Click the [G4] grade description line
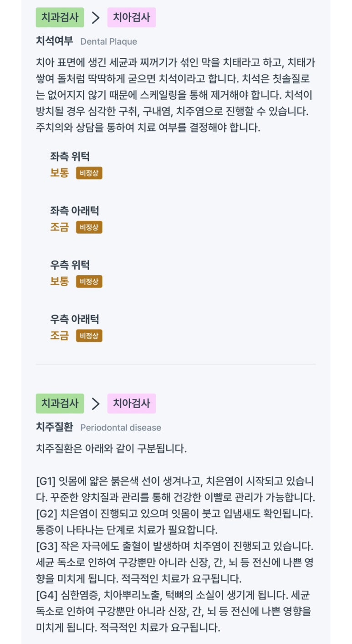Viewport: 352px width, 644px height. [x=175, y=595]
